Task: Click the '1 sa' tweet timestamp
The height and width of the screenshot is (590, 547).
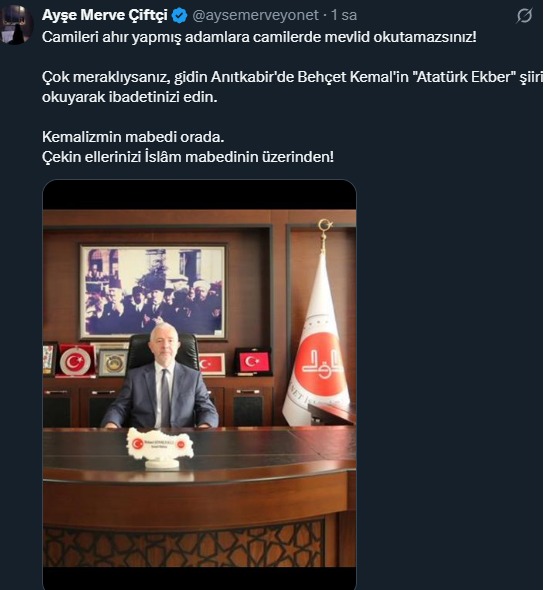Action: [x=344, y=15]
